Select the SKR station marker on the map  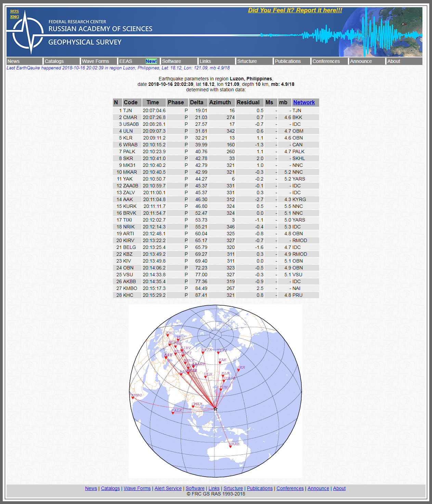[238, 370]
